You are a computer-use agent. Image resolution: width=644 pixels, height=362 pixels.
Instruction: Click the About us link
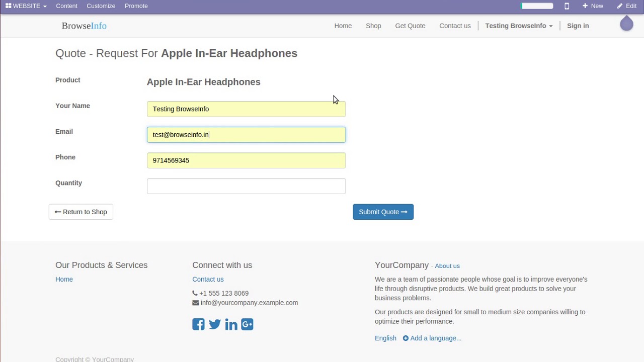(x=447, y=266)
